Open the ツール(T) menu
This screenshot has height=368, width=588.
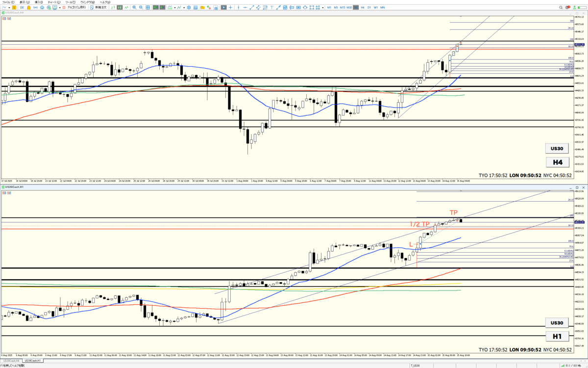71,2
